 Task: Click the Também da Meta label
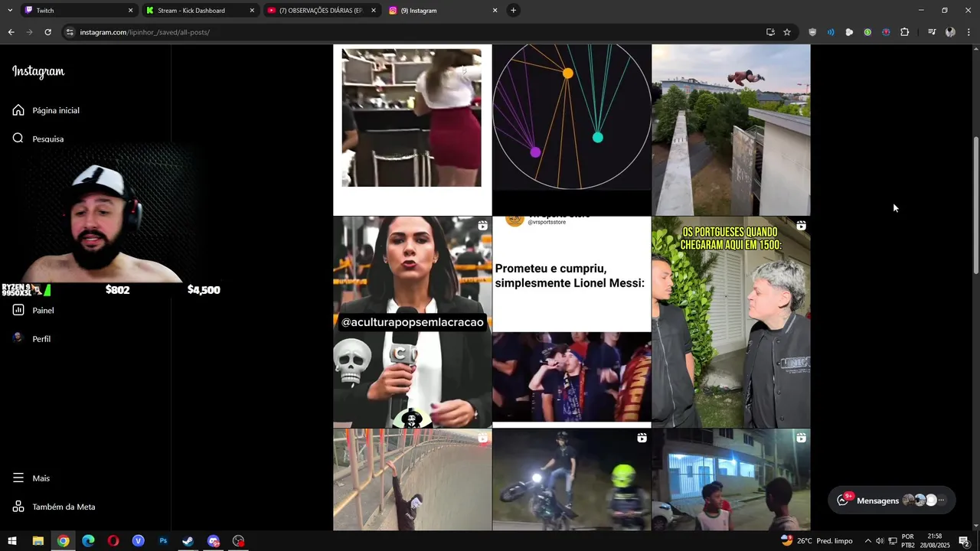pos(64,507)
